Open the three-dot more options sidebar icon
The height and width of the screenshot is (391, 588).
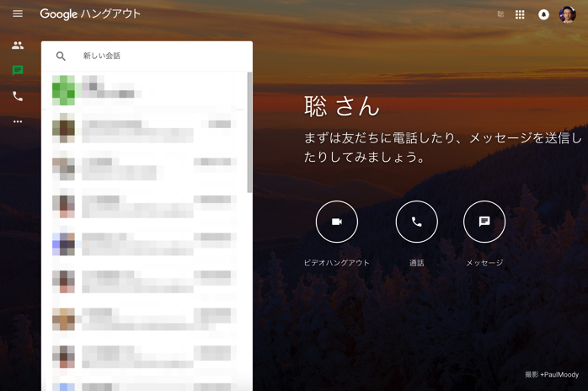tap(18, 121)
